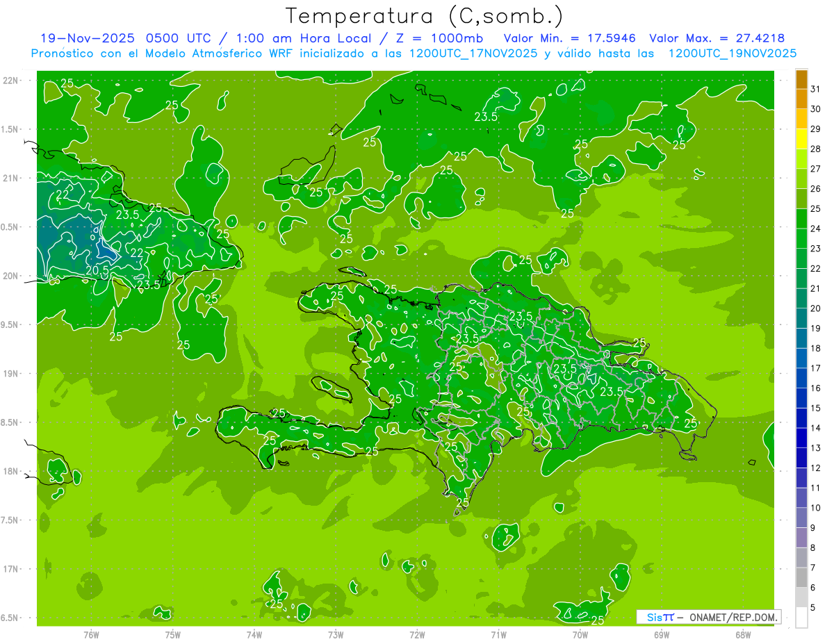Click the "21N" latitude axis label
Screen dimensions: 834x644
click(11, 178)
